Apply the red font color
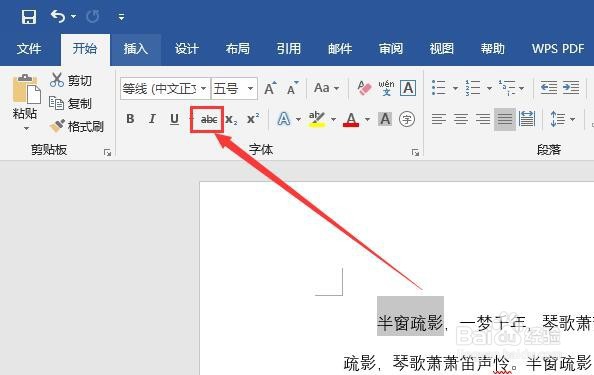The width and height of the screenshot is (594, 375). 351,119
